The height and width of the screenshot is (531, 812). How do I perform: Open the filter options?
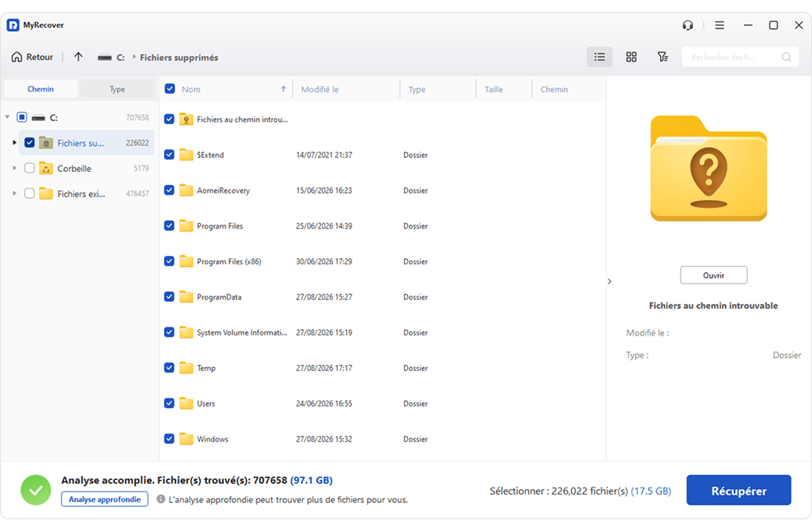tap(663, 57)
